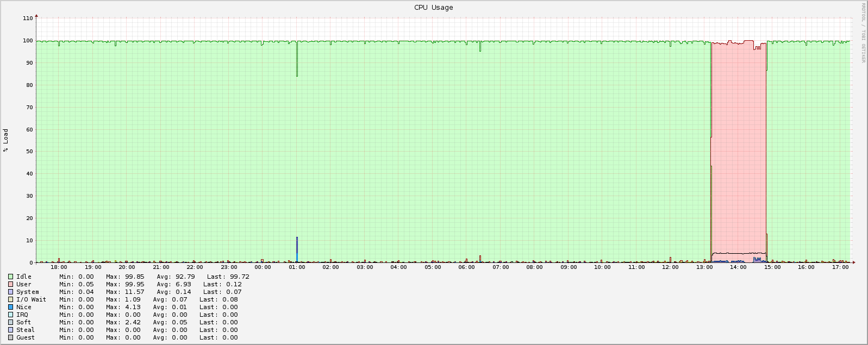Click the pink User legend swatch
Viewport: 868px width, 345px height.
tap(10, 284)
